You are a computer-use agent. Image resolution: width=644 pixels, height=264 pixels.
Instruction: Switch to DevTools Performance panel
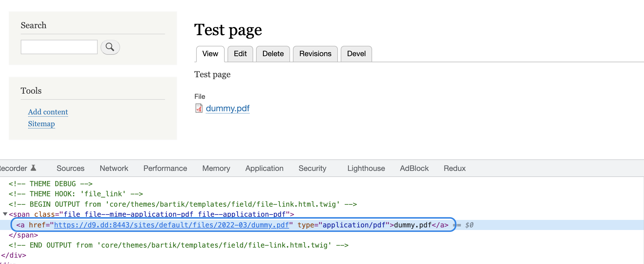165,168
